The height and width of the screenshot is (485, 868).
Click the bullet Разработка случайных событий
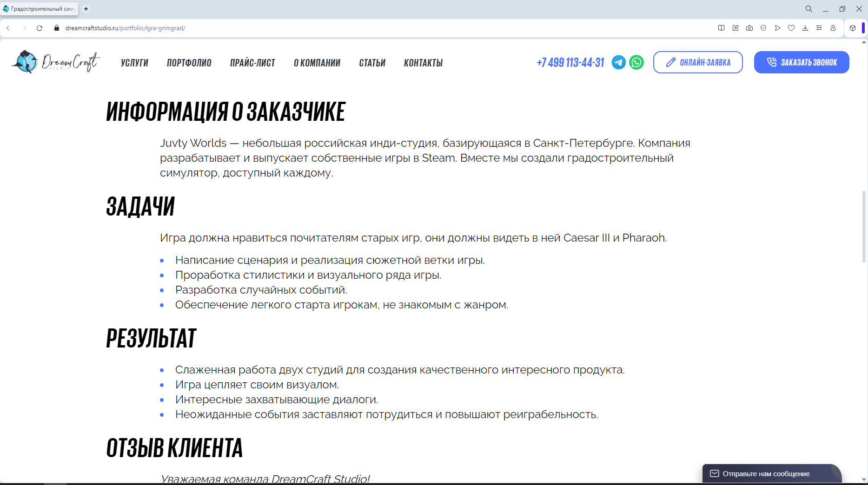tap(261, 290)
